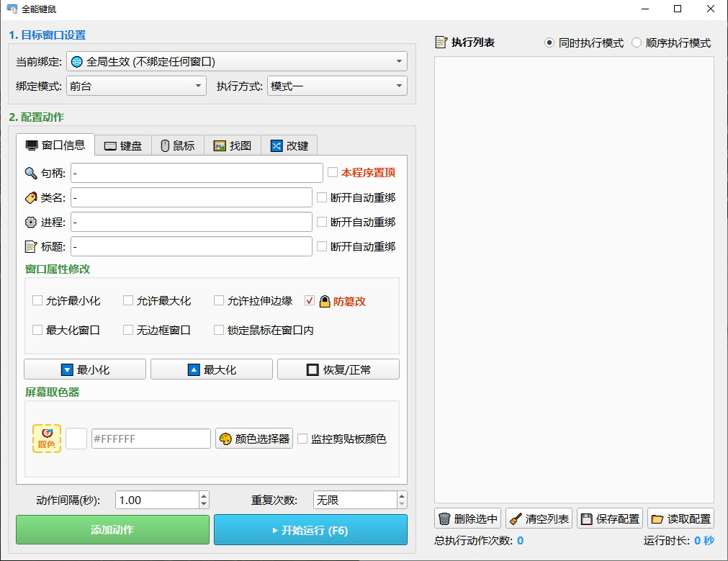Open the 颜色选择器 button
Screen dimensions: 728x561
pos(254,439)
